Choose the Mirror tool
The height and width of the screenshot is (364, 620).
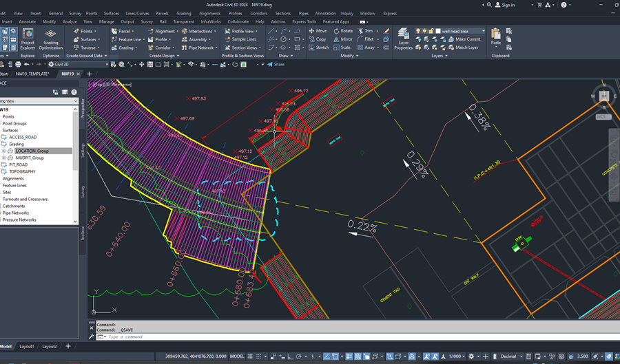[342, 39]
